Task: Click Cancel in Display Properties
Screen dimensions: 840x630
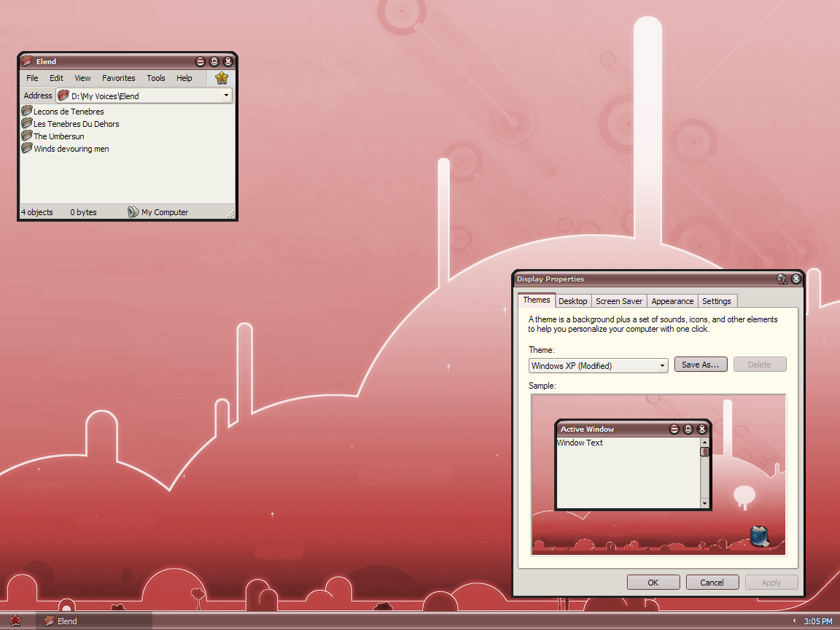Action: [712, 583]
